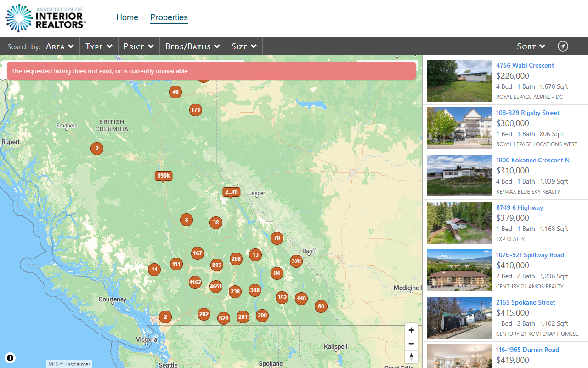Click the Spillway Road photo thumbnail

tap(459, 270)
